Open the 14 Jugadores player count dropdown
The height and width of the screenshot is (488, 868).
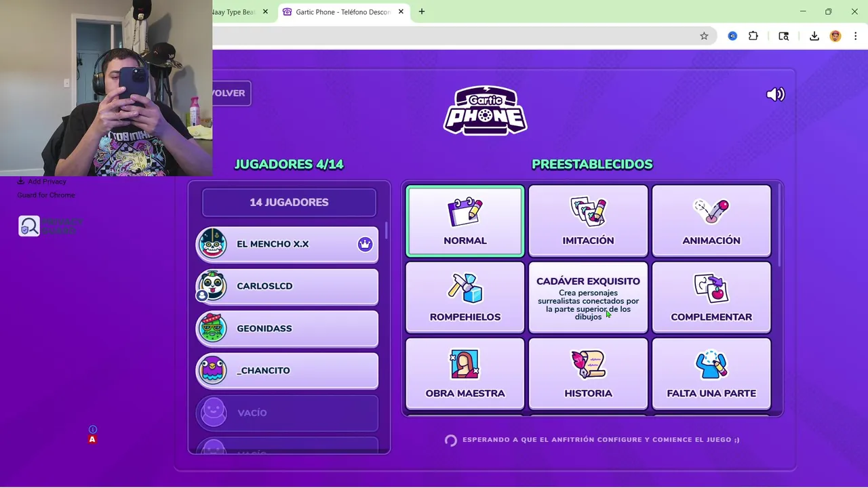pyautogui.click(x=289, y=202)
